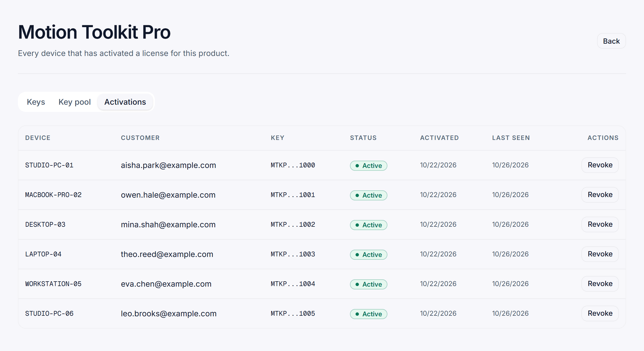Revoke LAPTOP-04 activation
Viewport: 644px width, 351px height.
[600, 254]
